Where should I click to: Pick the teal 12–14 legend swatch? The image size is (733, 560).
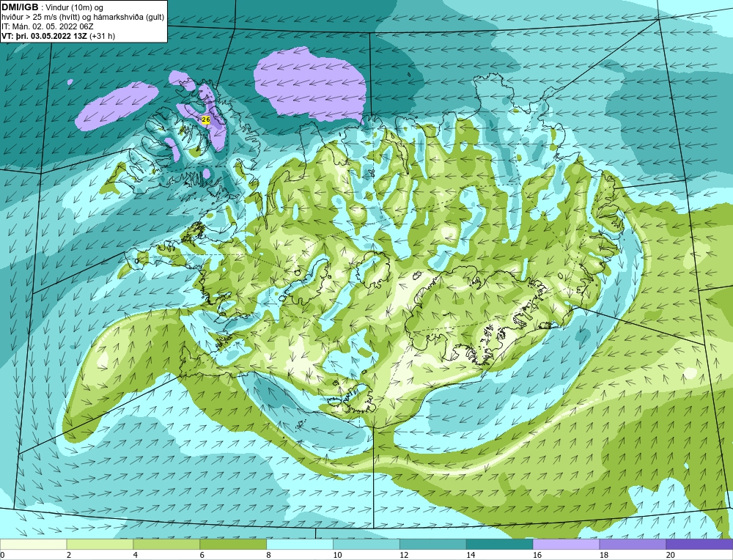pyautogui.click(x=433, y=544)
